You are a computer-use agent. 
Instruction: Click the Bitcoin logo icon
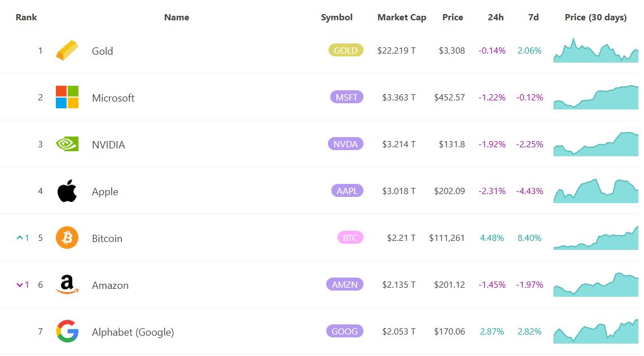click(67, 238)
